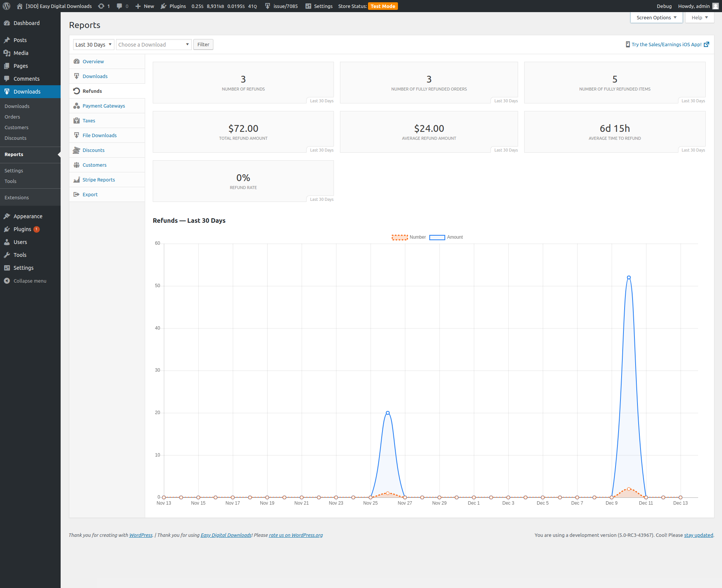Image resolution: width=722 pixels, height=588 pixels.
Task: Open the Last 30 Days date range dropdown
Action: coord(93,44)
